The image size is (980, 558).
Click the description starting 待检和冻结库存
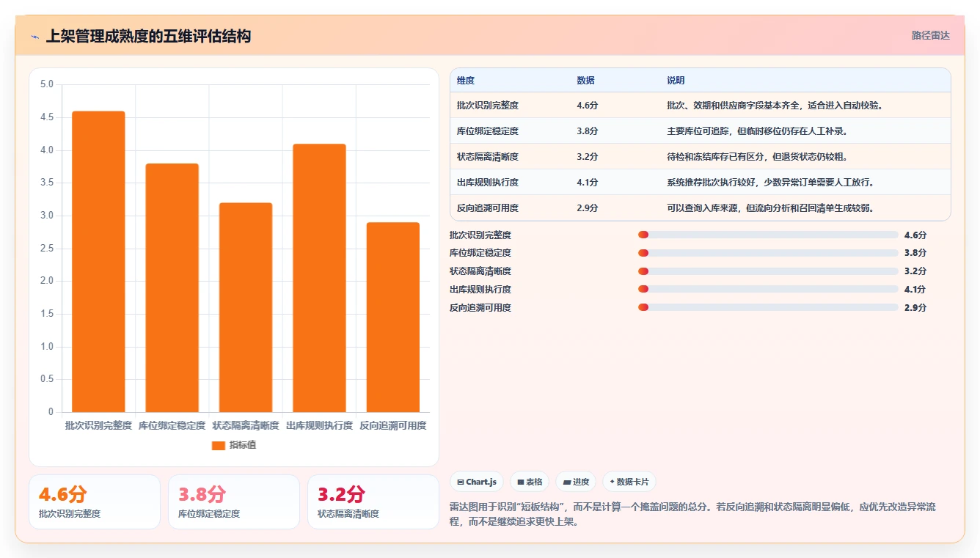[758, 157]
